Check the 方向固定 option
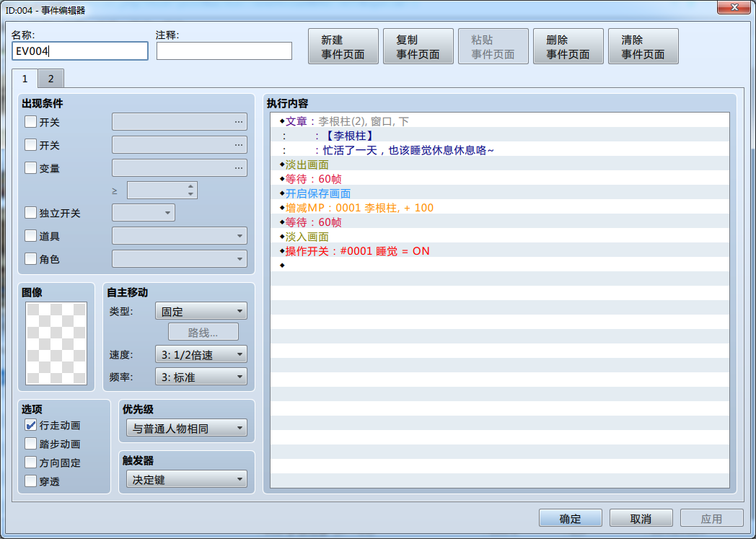 coord(30,463)
